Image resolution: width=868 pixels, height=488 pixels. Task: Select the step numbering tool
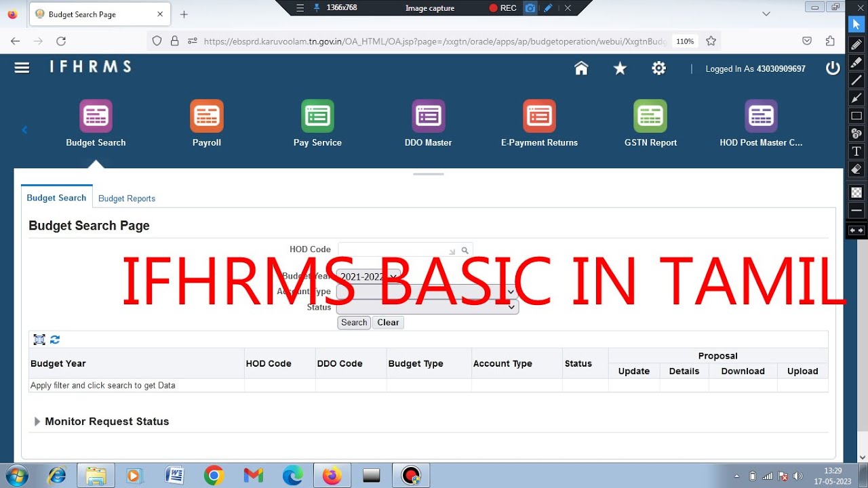856,134
